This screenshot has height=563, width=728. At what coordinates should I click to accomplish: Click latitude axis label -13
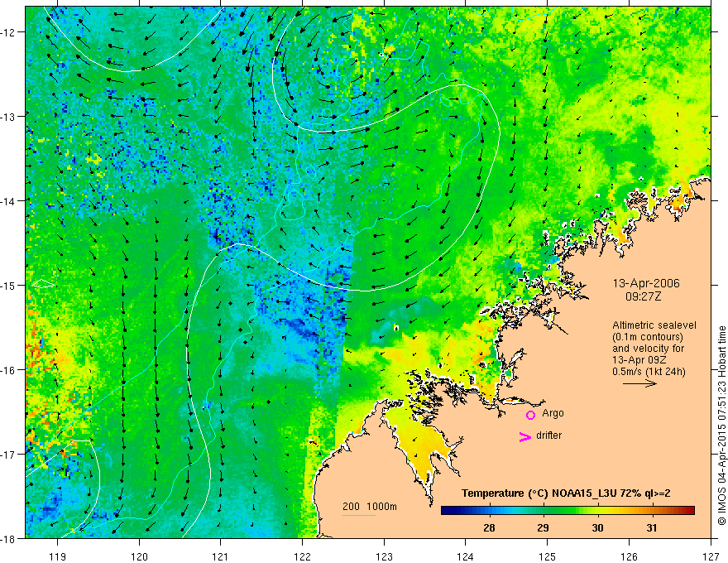(x=9, y=117)
